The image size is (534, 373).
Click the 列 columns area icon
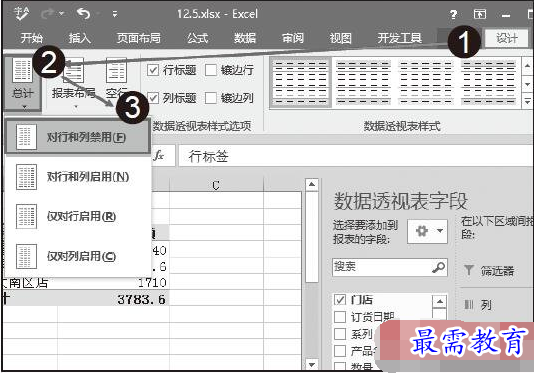(469, 305)
